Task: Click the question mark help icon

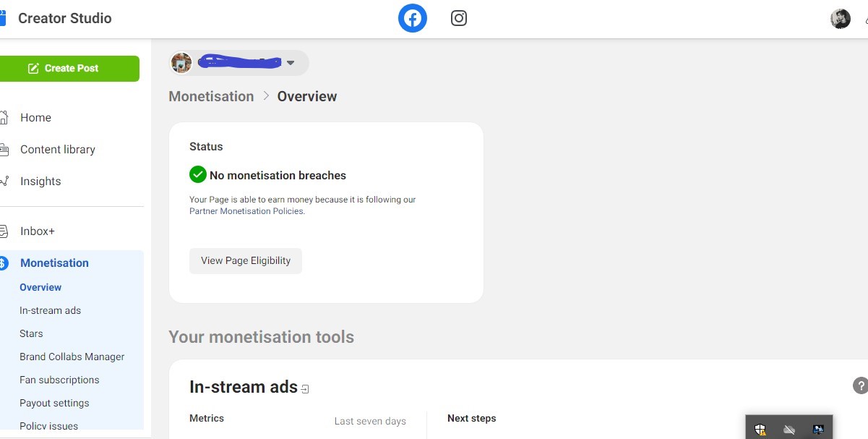Action: tap(860, 385)
